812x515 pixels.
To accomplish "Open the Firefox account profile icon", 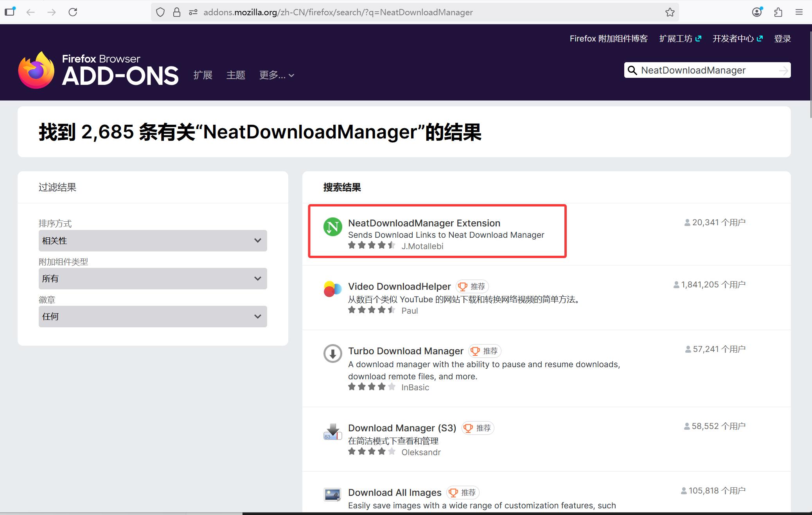I will click(x=757, y=12).
